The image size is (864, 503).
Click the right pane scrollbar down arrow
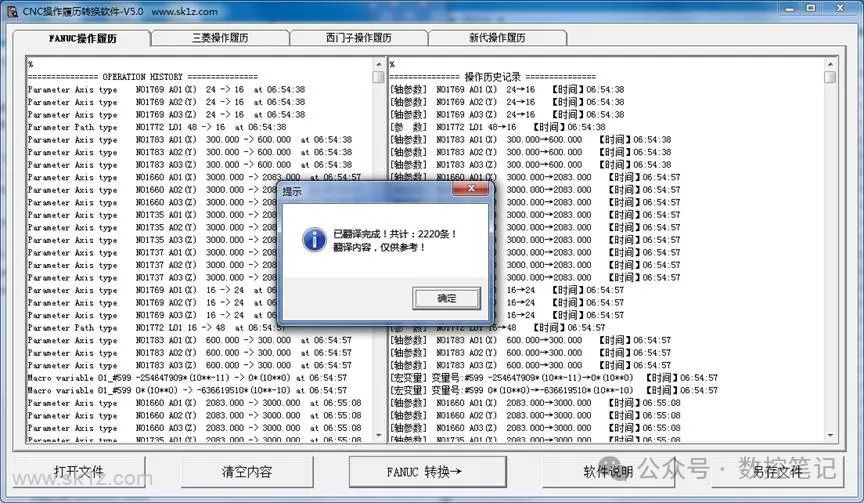coord(830,435)
